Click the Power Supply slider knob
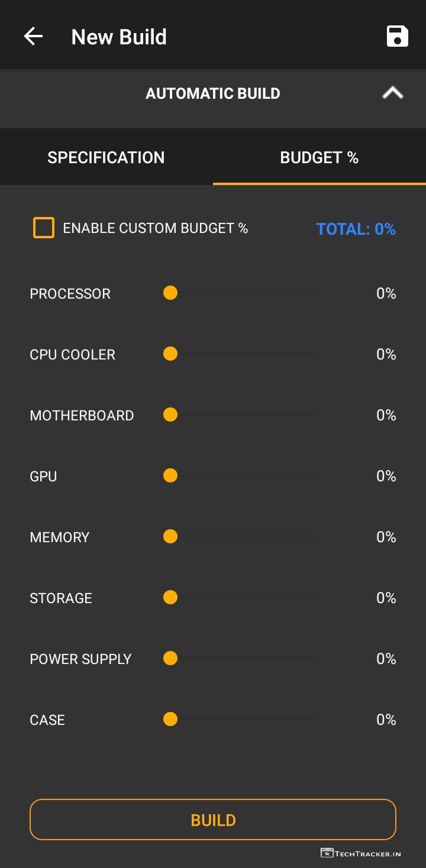The width and height of the screenshot is (426, 868). click(x=170, y=658)
